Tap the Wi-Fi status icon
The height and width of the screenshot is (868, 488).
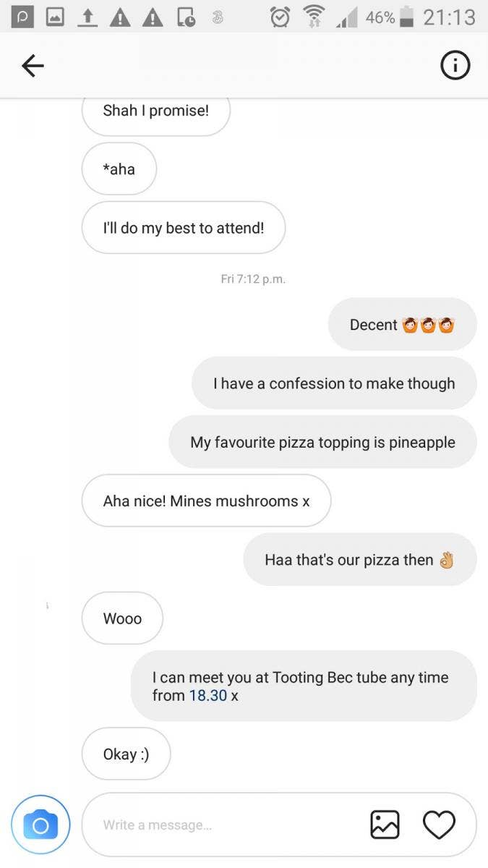click(x=314, y=17)
